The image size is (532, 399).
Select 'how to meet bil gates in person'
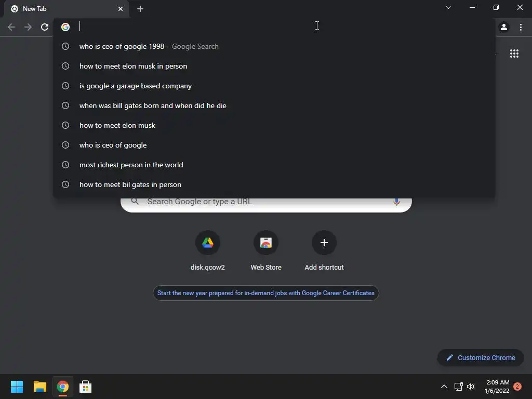click(x=274, y=184)
